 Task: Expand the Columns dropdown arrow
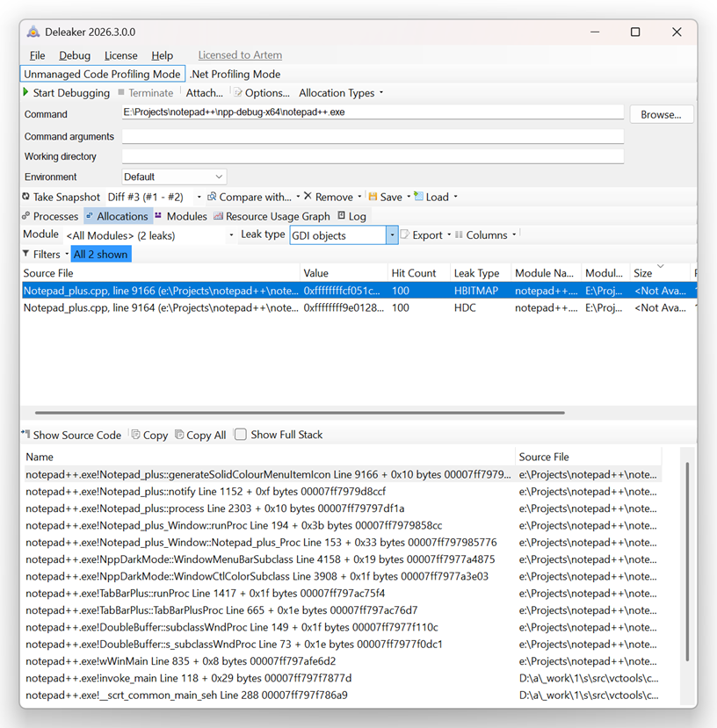514,234
